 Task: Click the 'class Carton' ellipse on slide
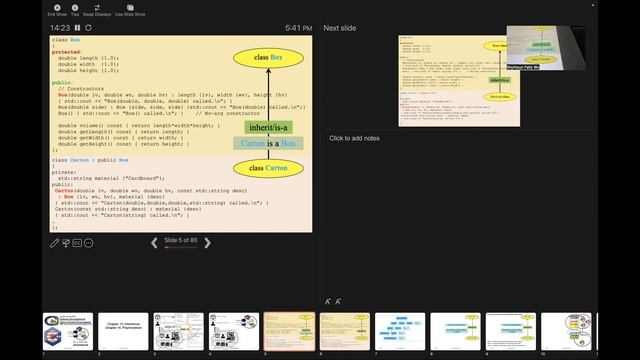(x=268, y=168)
